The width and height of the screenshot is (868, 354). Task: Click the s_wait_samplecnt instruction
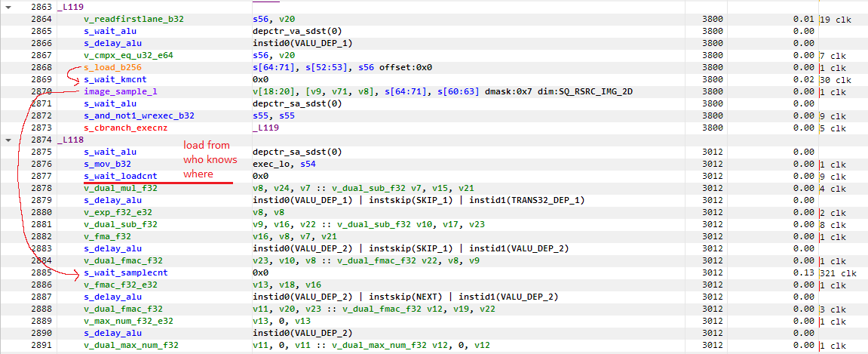coord(125,272)
